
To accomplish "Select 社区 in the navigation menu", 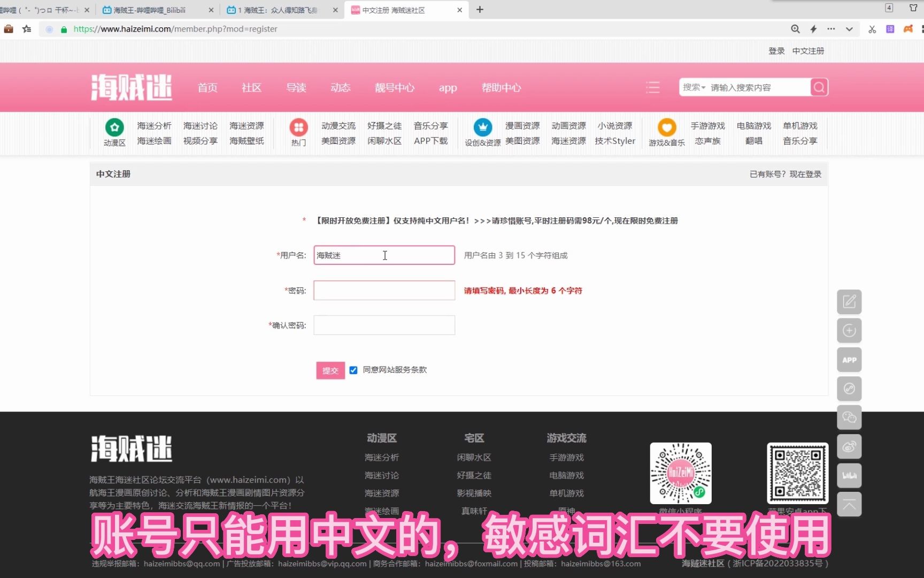I will tap(251, 87).
